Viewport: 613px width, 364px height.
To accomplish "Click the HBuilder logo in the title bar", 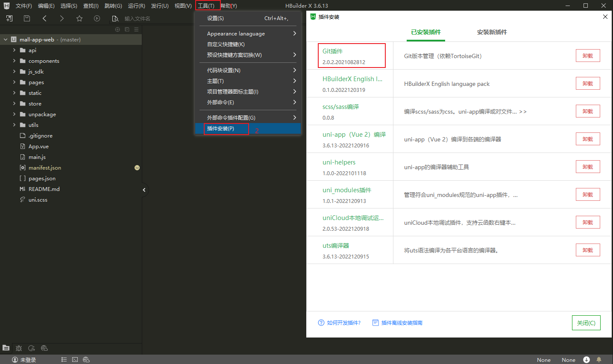I will (x=6, y=6).
